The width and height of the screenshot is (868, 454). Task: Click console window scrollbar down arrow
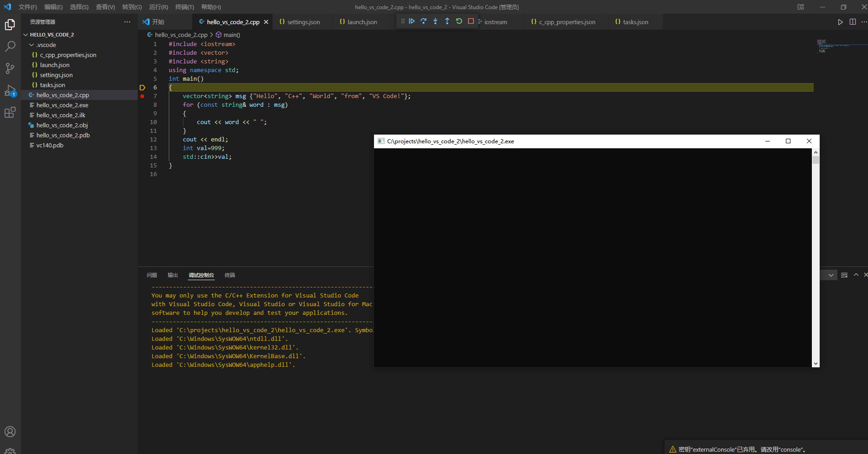point(816,364)
